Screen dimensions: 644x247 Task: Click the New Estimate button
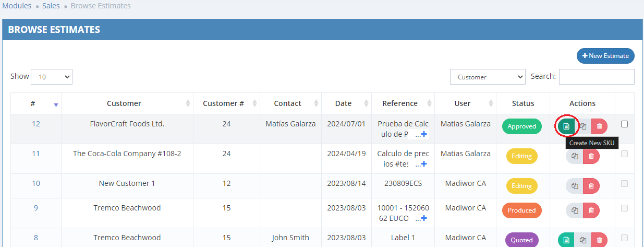(605, 56)
